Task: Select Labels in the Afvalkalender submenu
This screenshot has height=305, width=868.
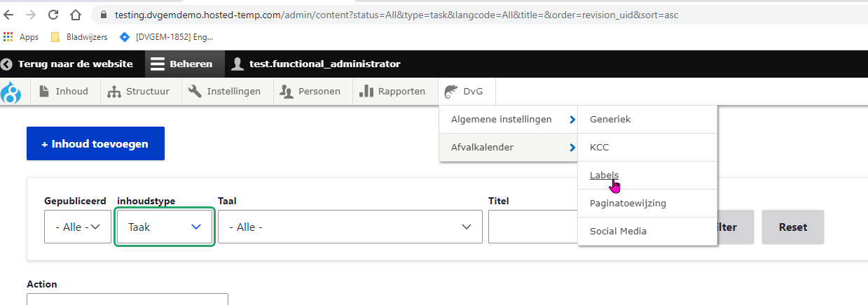Action: (604, 176)
